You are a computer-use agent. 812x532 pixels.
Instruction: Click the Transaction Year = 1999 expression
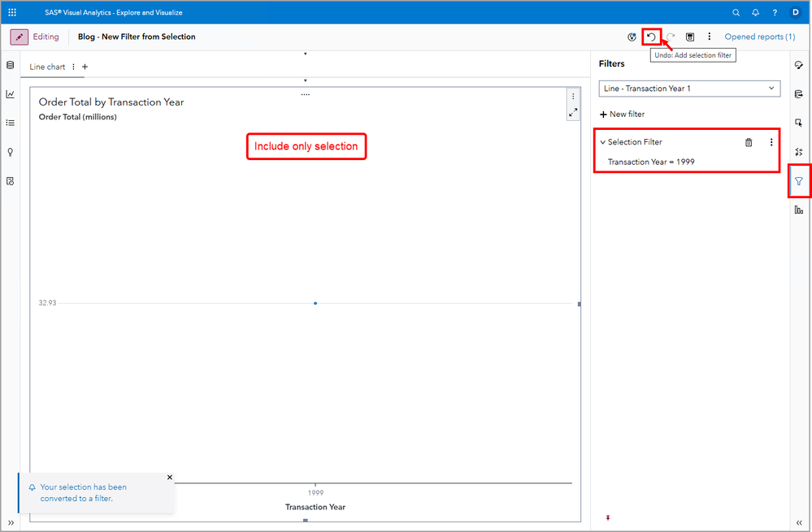[x=651, y=162]
